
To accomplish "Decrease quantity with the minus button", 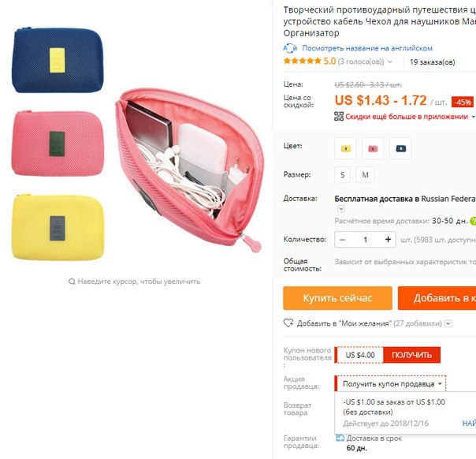I will pos(343,240).
